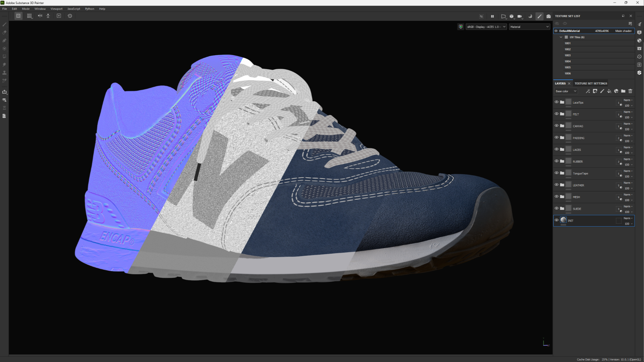Open the Mode menu
The image size is (644, 362).
point(26,9)
